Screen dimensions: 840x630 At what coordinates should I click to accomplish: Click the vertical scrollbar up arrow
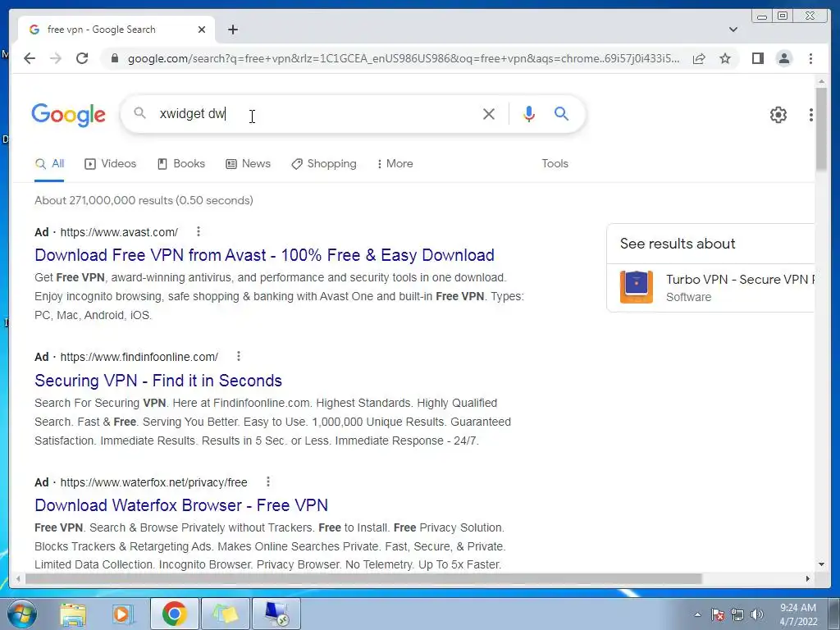pos(821,81)
